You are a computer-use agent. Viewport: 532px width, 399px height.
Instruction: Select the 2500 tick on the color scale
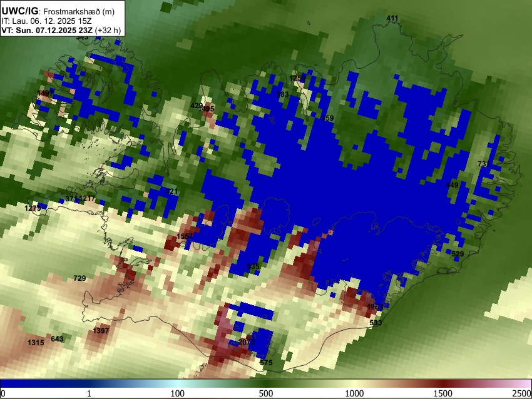(x=523, y=393)
